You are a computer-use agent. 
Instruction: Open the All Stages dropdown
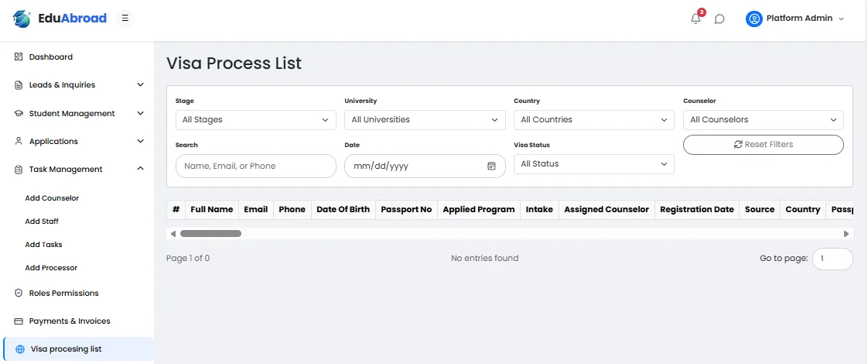256,120
